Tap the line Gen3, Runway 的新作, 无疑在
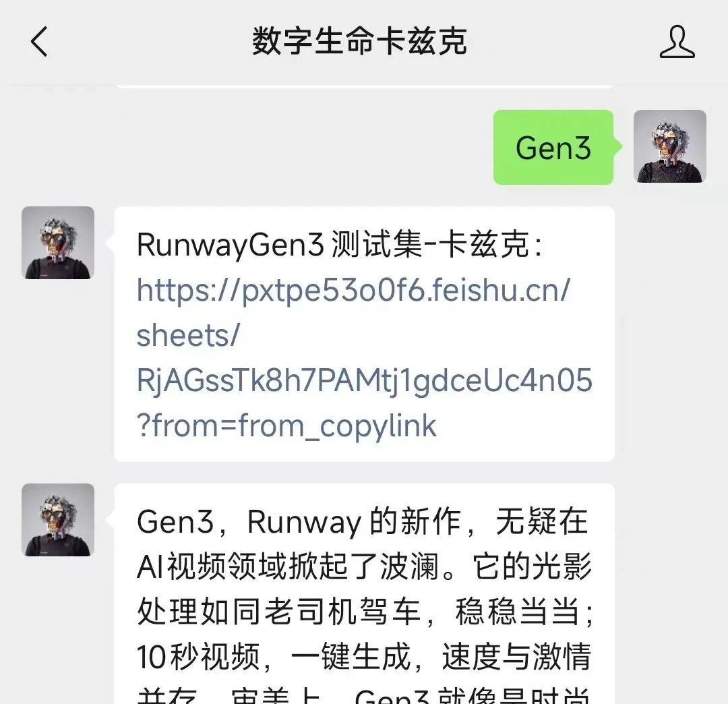The image size is (728, 704). [362, 521]
